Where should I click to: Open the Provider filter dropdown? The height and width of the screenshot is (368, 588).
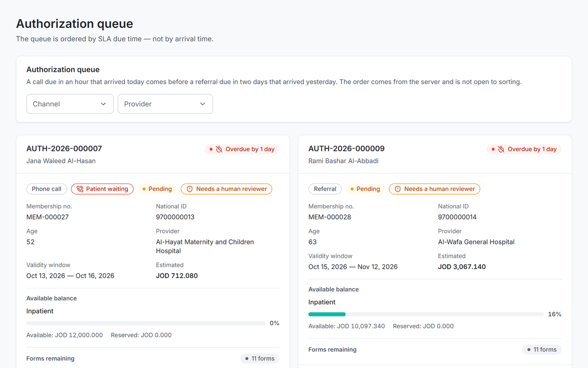pos(165,104)
